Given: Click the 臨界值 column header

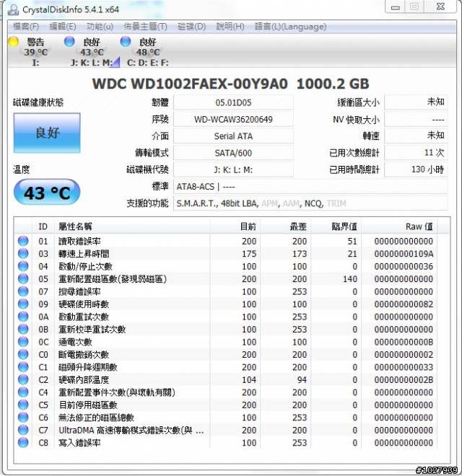Looking at the screenshot, I should coord(336,226).
